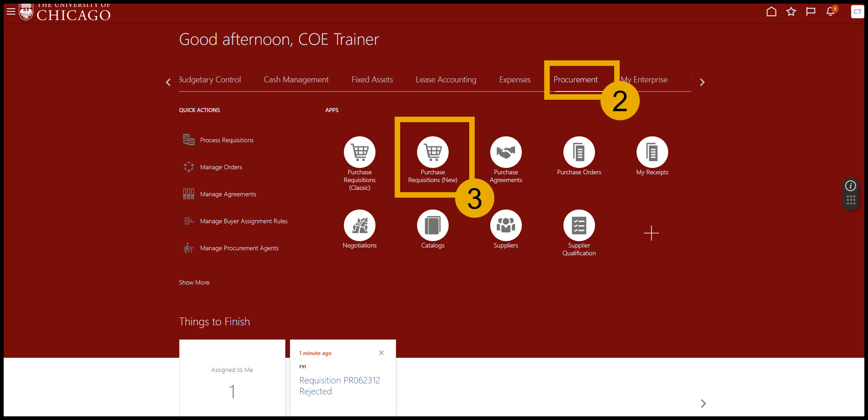This screenshot has width=868, height=420.
Task: Open Purchase Agreements app
Action: [506, 152]
